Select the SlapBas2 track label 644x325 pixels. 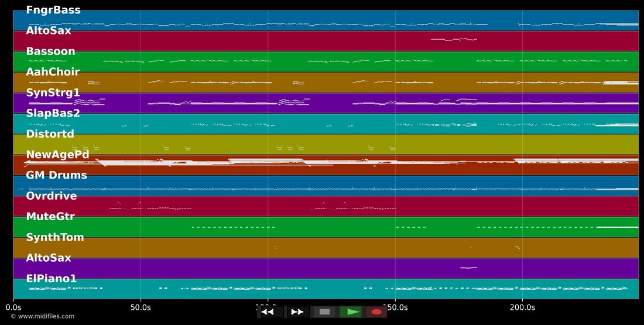pyautogui.click(x=53, y=114)
